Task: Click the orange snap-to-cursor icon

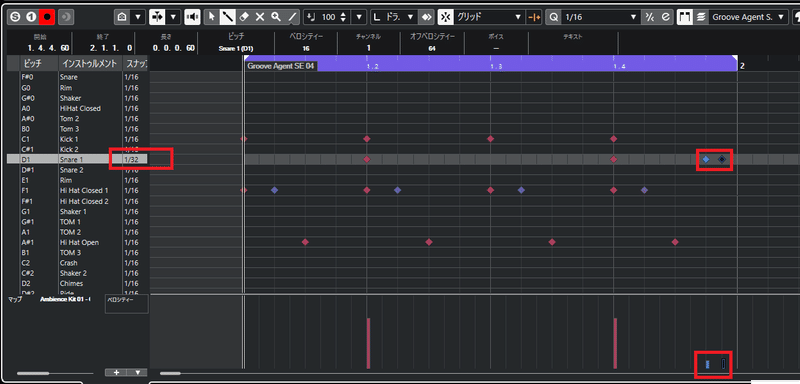Action: click(x=534, y=17)
